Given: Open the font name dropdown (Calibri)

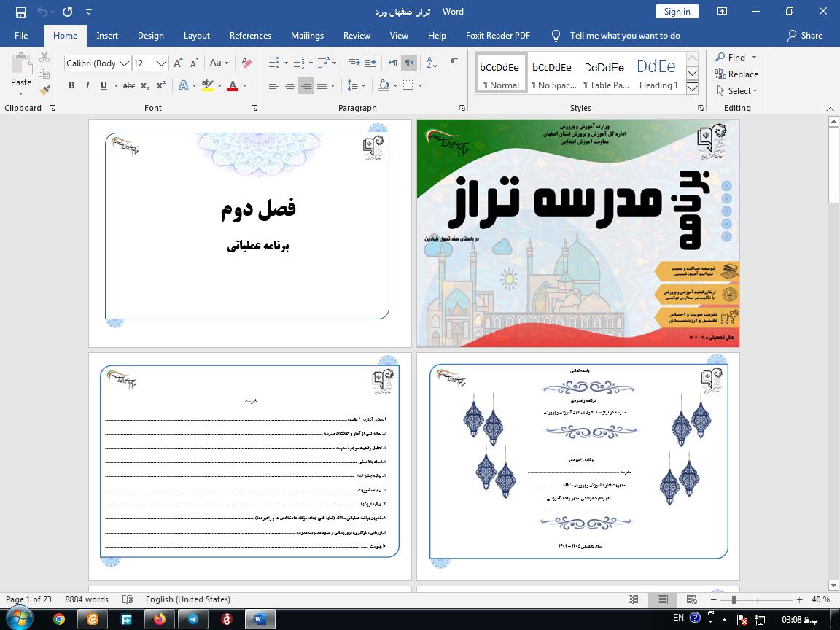Looking at the screenshot, I should [x=124, y=63].
